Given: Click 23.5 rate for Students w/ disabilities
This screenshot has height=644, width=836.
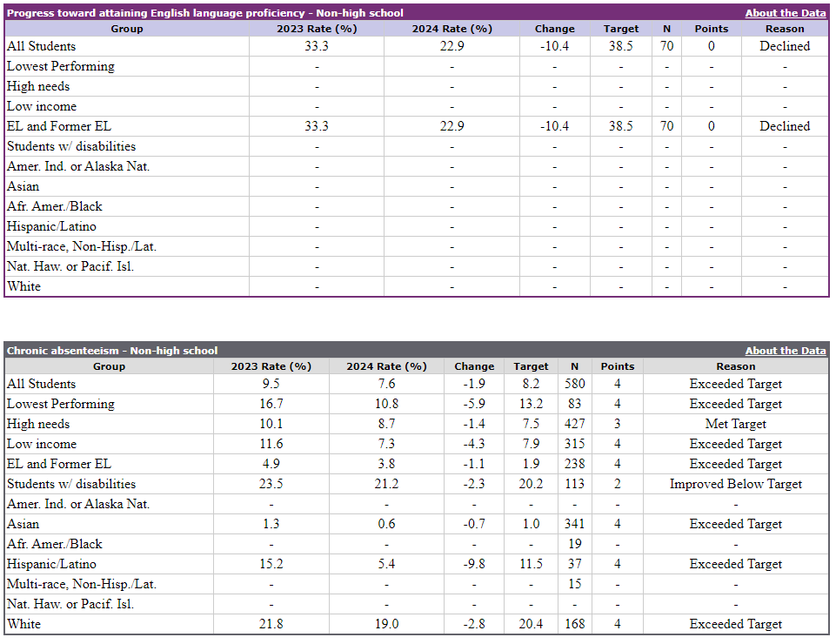Looking at the screenshot, I should pos(271,484).
